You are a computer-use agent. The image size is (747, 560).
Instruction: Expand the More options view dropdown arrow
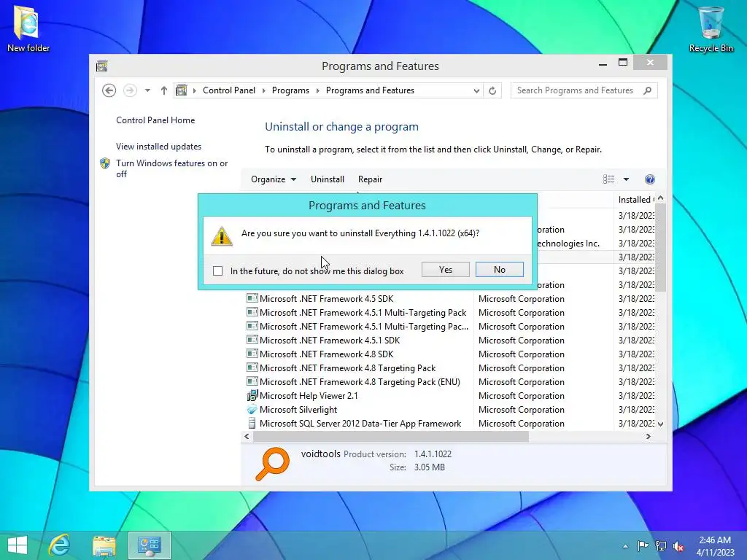click(x=626, y=179)
